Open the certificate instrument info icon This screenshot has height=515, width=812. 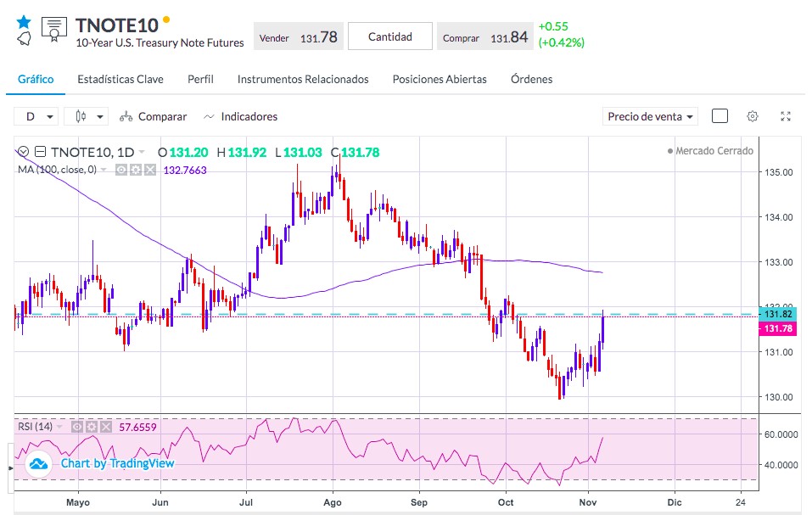click(54, 30)
